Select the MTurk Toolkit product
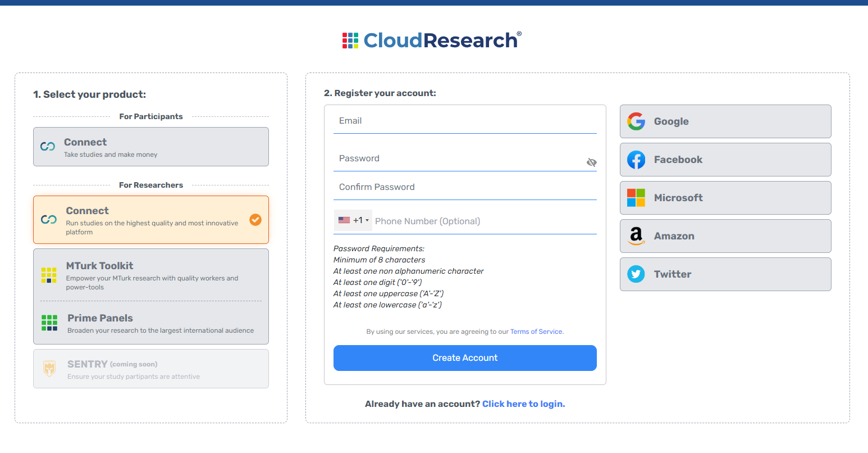This screenshot has height=453, width=868. (x=151, y=275)
